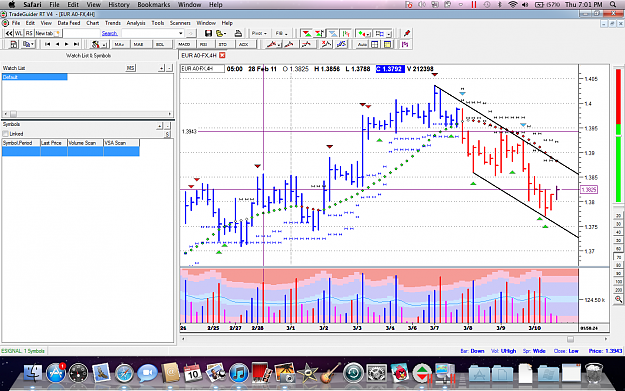625x391 pixels.
Task: Click the chart's horizontal scrollbar thumb
Action: (x=570, y=339)
